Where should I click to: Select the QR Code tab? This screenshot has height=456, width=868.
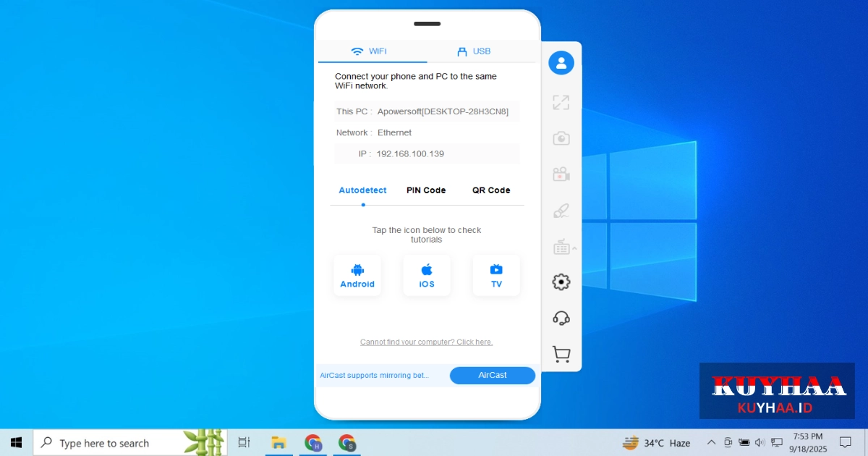(x=491, y=190)
